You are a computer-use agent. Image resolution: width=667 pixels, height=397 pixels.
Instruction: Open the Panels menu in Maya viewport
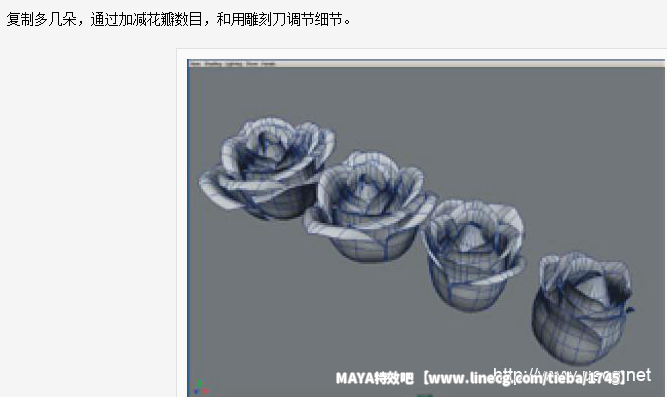tap(268, 64)
